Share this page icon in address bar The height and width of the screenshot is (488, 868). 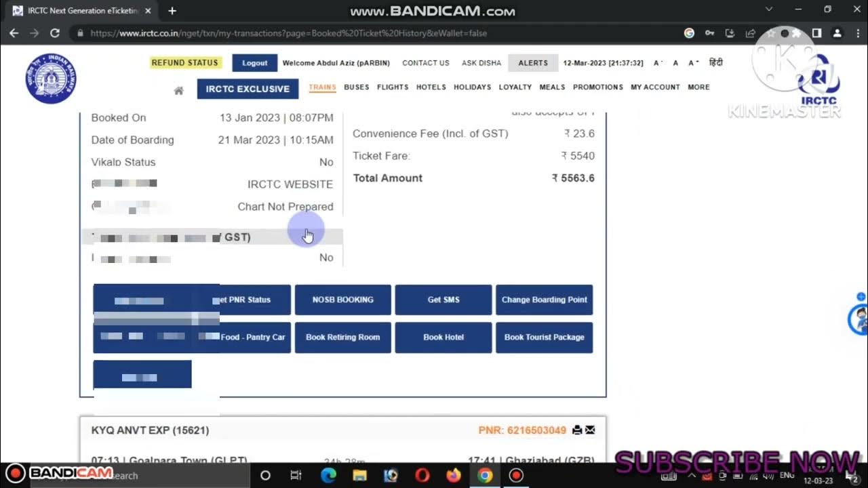coord(750,33)
